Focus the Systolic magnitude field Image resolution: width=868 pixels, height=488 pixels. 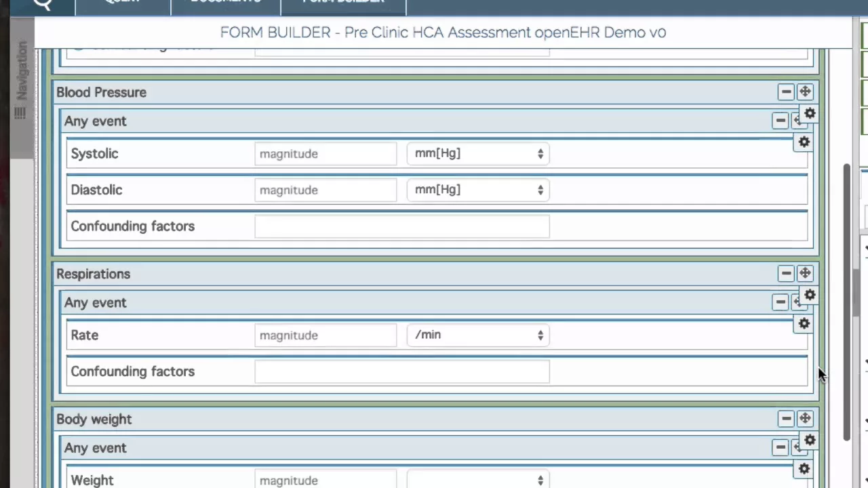coord(325,154)
